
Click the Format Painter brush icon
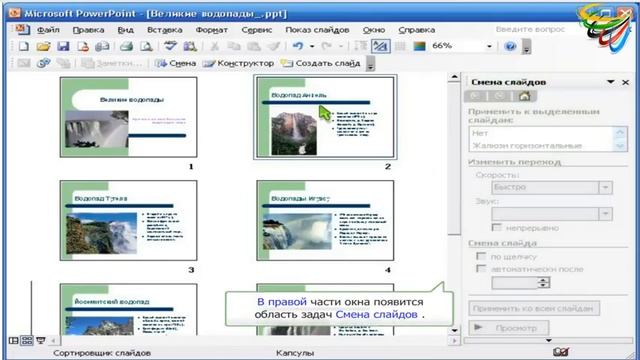pos(273,46)
